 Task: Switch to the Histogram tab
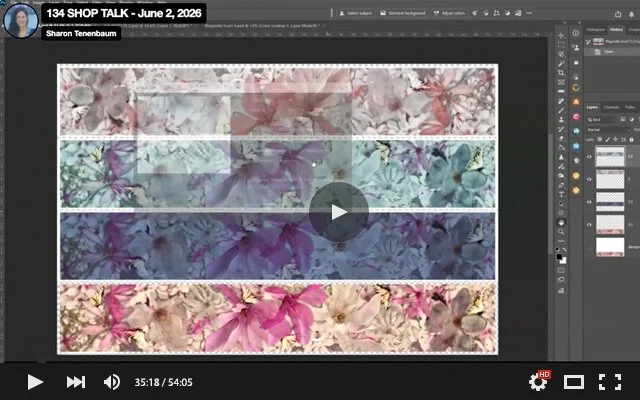coord(596,29)
